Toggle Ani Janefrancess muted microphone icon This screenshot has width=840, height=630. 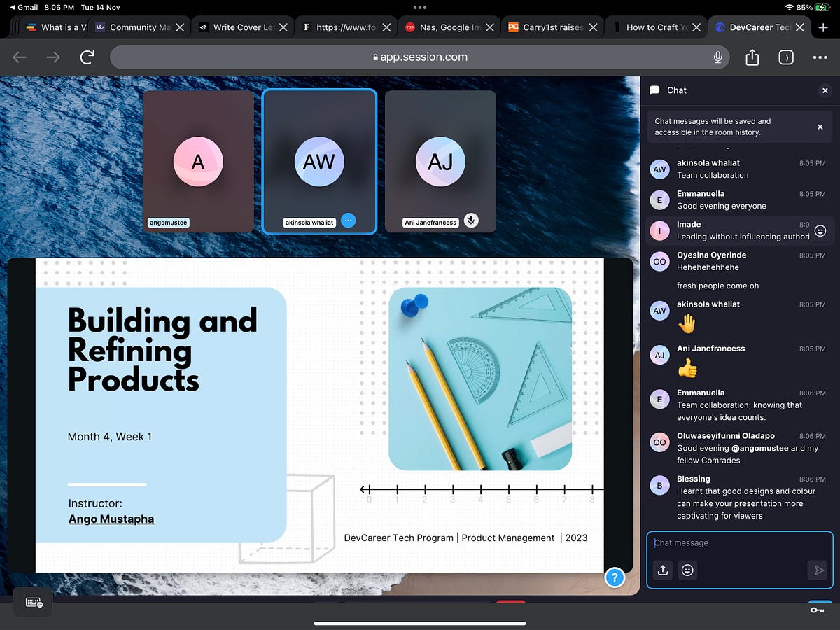(x=472, y=220)
